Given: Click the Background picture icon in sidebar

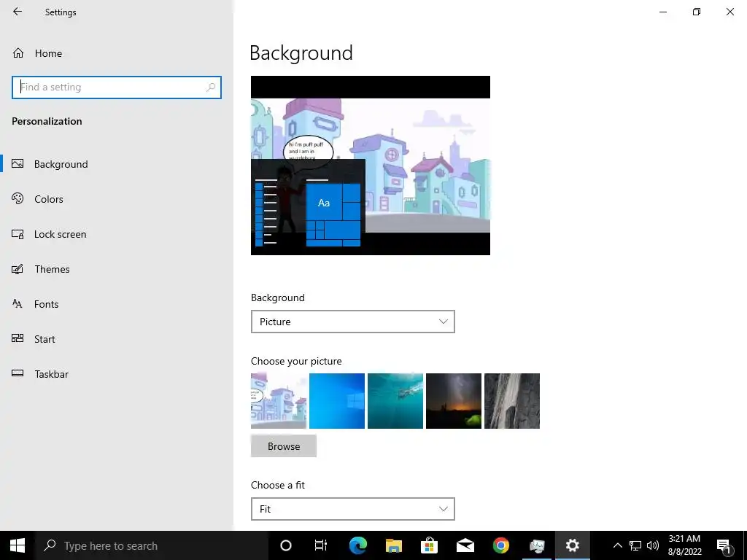Looking at the screenshot, I should tap(18, 164).
